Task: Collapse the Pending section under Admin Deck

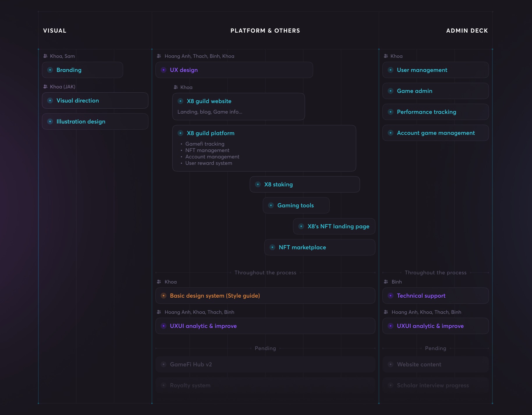Action: point(435,348)
